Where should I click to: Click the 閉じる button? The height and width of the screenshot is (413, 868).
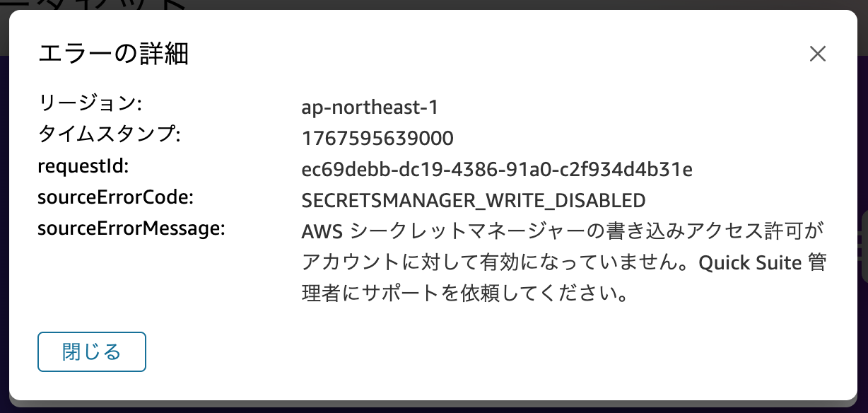tap(91, 351)
